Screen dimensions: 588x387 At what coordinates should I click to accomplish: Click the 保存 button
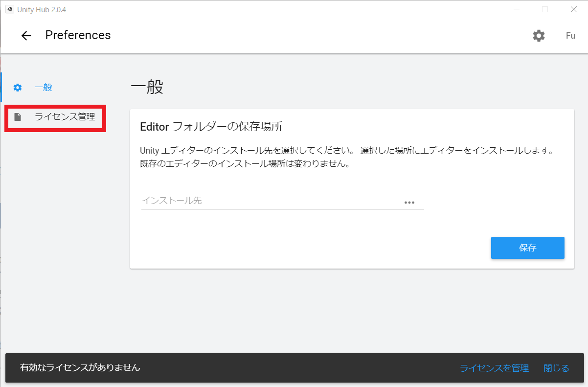(x=527, y=248)
